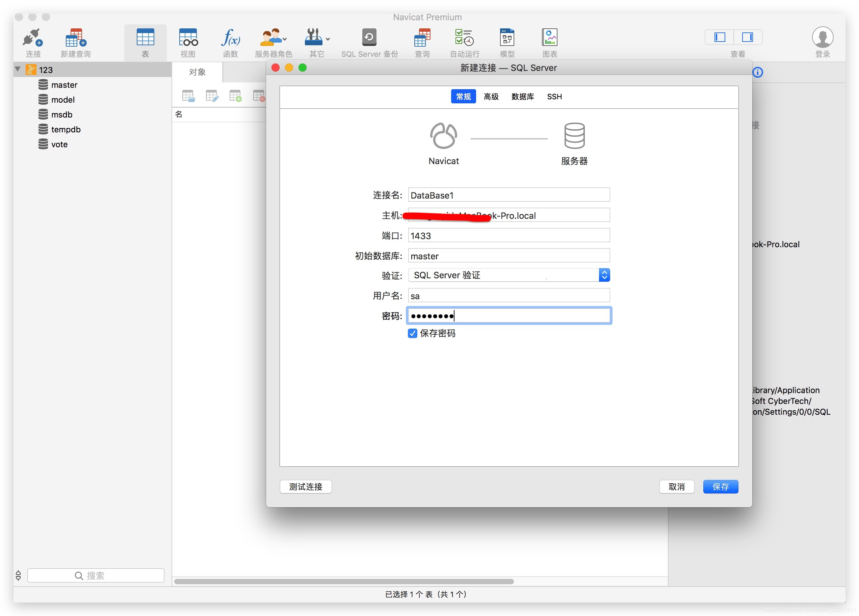Open the Charts (图表) toolbar icon
The image size is (859, 616).
click(550, 37)
